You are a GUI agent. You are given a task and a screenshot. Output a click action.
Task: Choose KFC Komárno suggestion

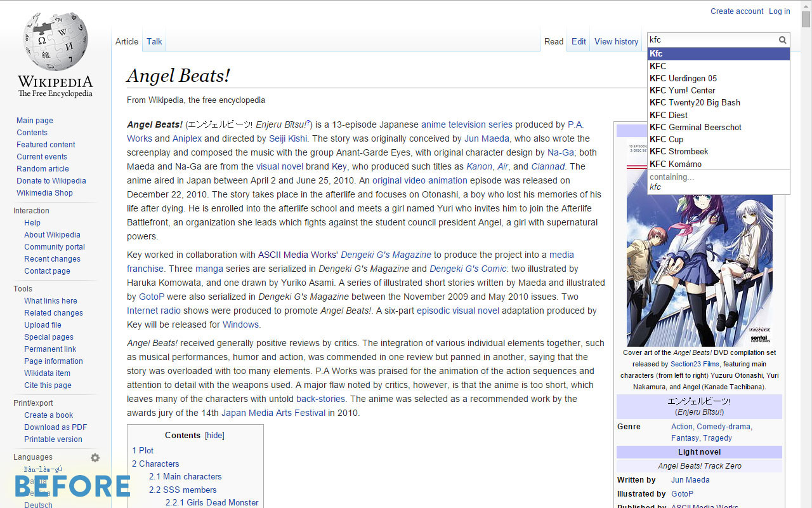(x=718, y=164)
